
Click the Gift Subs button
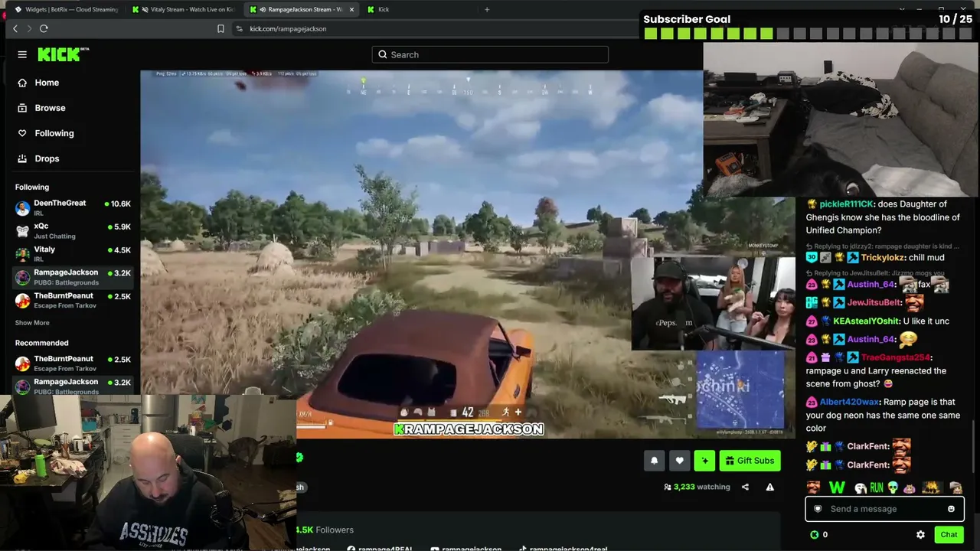tap(750, 460)
